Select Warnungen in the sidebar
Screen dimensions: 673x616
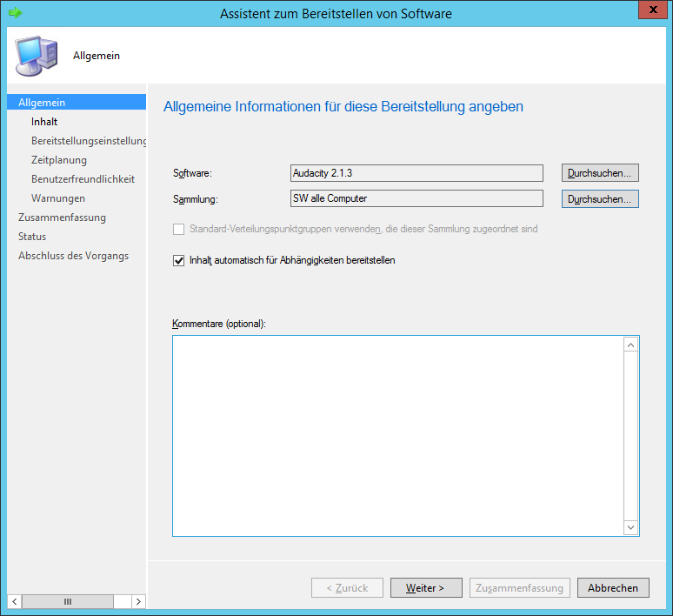58,198
